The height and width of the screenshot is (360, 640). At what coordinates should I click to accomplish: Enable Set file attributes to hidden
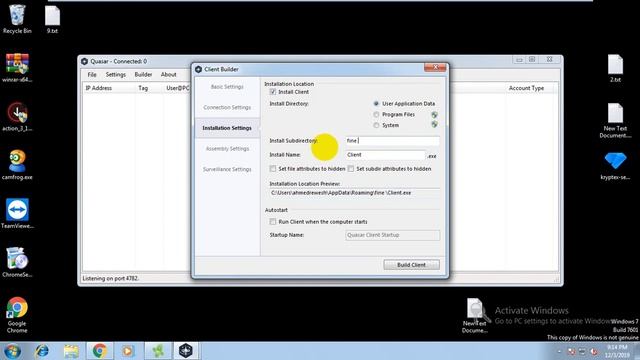tap(273, 169)
